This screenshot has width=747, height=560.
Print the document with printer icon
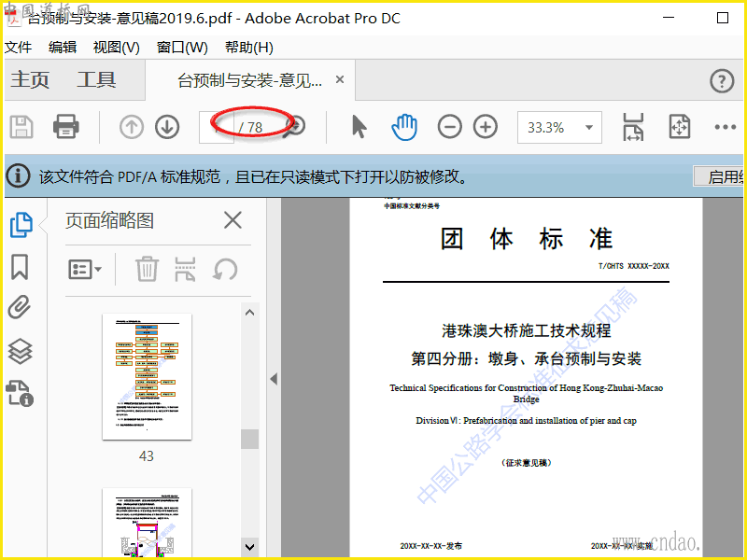coord(65,127)
